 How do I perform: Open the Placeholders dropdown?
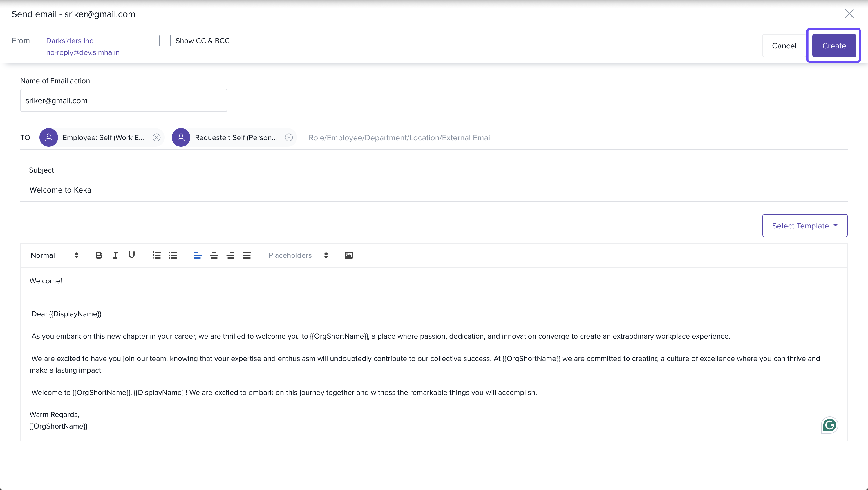click(298, 255)
